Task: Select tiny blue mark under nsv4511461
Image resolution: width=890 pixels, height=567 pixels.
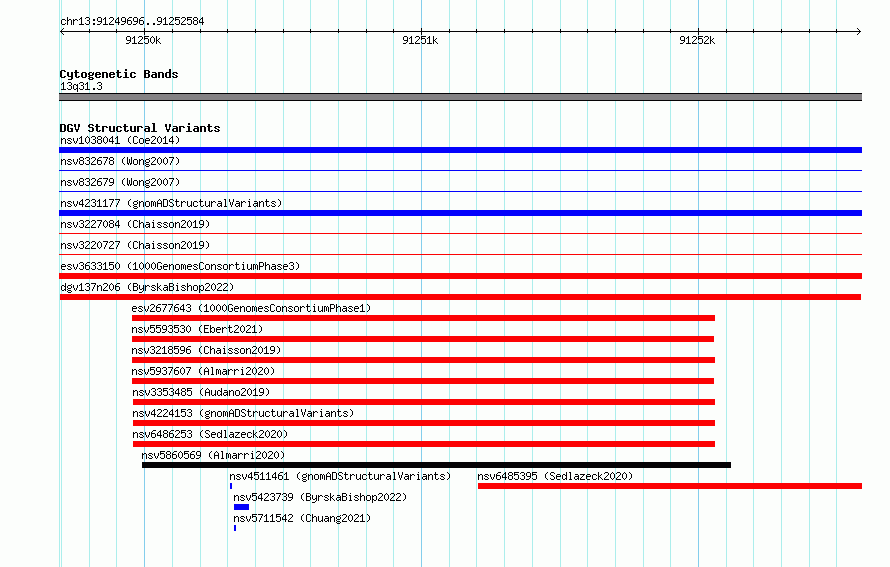Action: (x=231, y=486)
